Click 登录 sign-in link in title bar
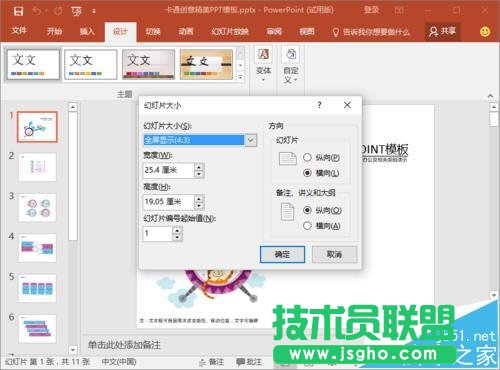 tap(371, 10)
